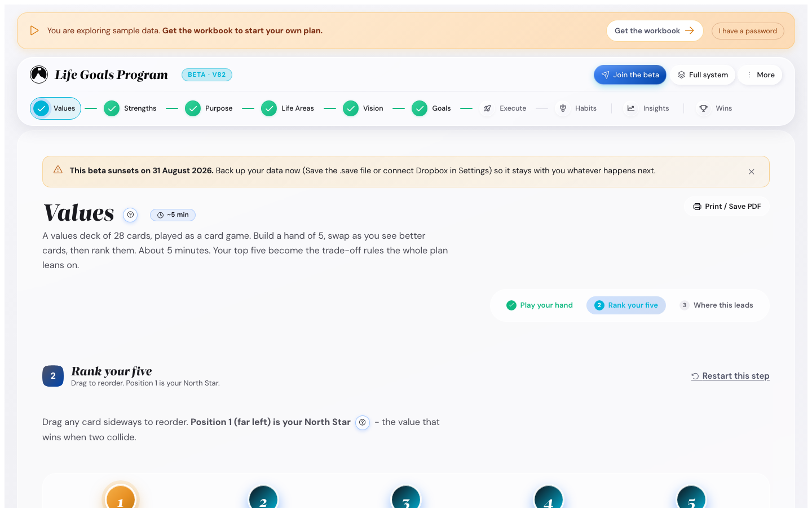Screen dimensions: 812x508
Task: Open the Goals step
Action: click(x=431, y=108)
